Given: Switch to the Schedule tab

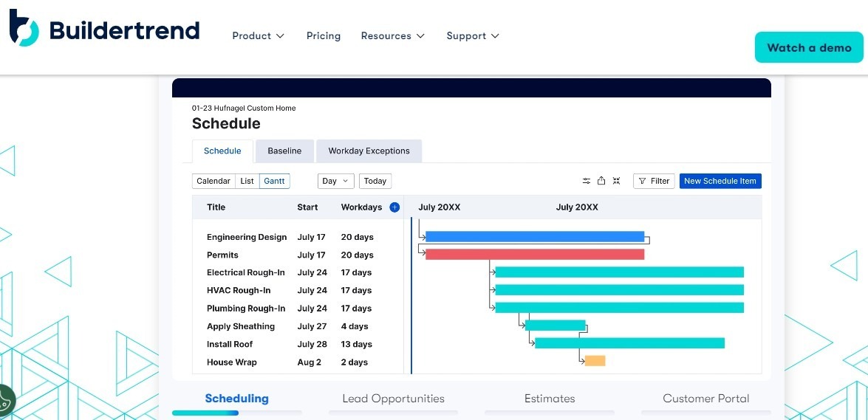Looking at the screenshot, I should coord(222,151).
